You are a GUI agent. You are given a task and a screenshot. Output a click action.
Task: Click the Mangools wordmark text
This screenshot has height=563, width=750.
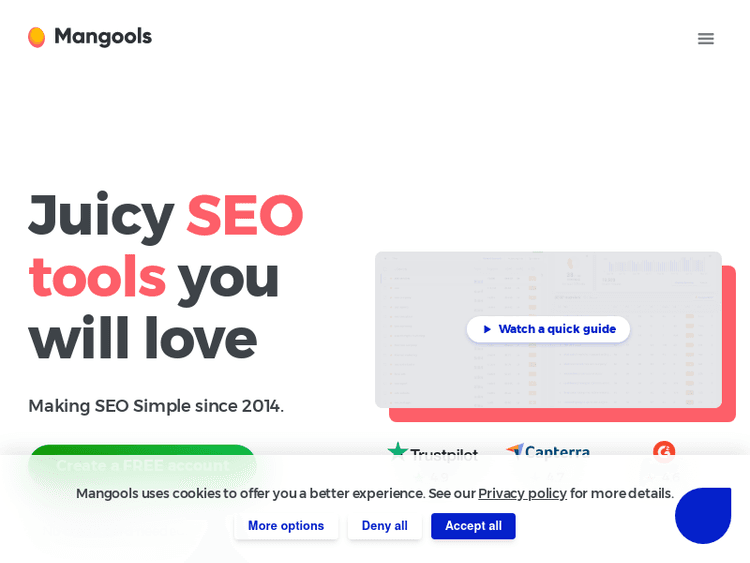click(x=103, y=37)
